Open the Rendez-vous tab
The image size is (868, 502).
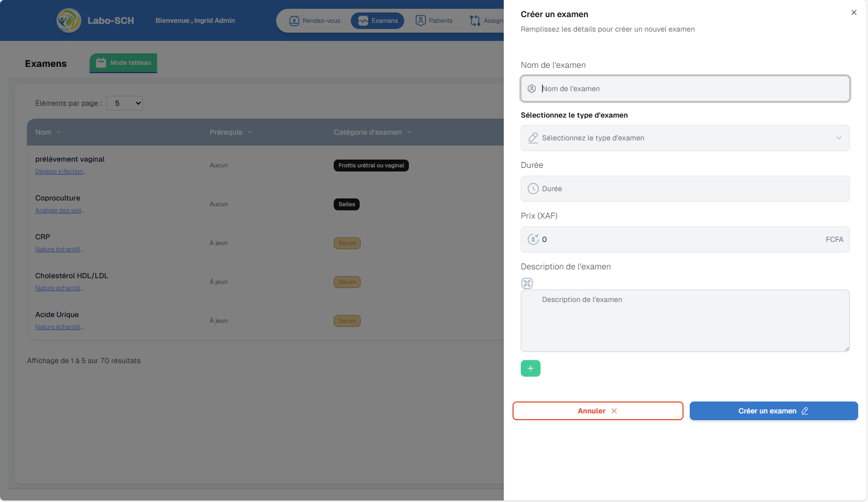click(315, 21)
